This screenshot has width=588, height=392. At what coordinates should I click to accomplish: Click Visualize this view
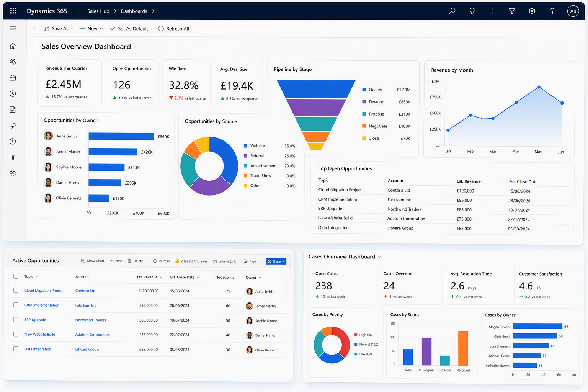(191, 261)
